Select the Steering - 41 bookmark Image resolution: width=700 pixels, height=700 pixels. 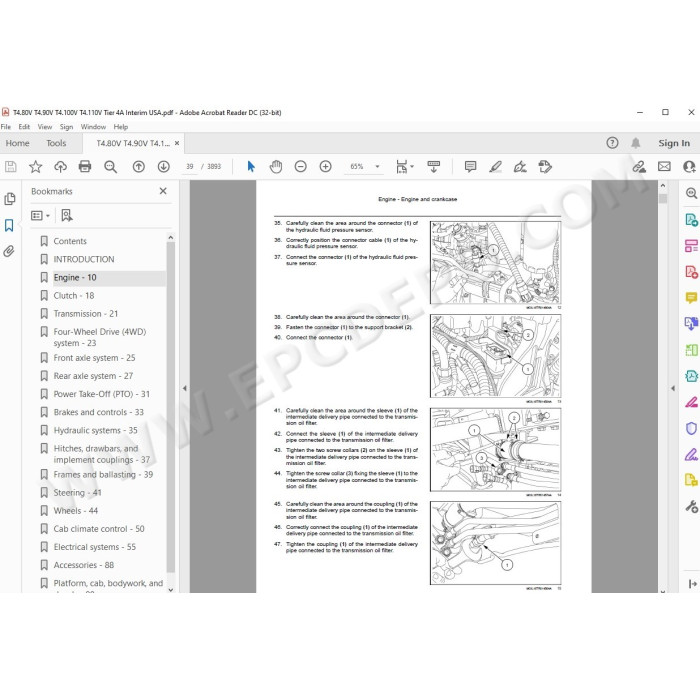pos(77,493)
